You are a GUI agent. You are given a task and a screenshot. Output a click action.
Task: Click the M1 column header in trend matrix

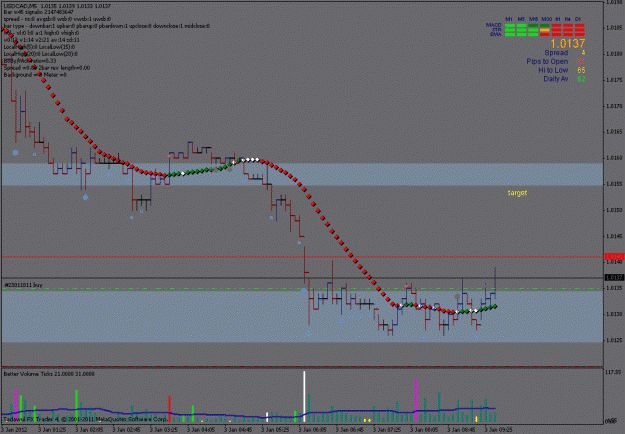coord(509,19)
